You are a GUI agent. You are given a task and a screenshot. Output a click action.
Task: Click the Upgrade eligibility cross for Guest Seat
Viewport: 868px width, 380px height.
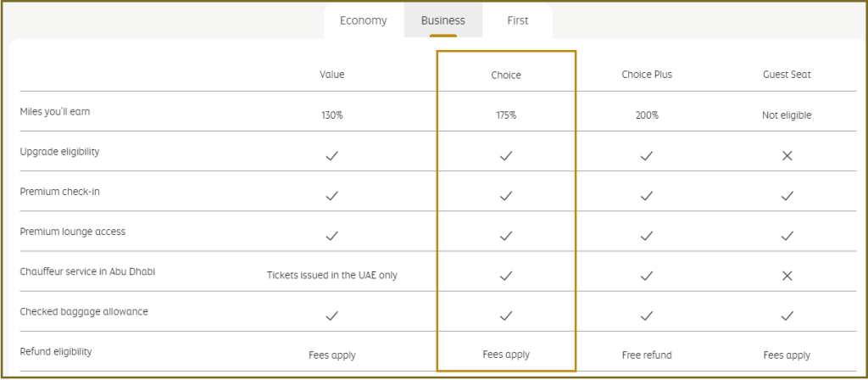tap(787, 156)
